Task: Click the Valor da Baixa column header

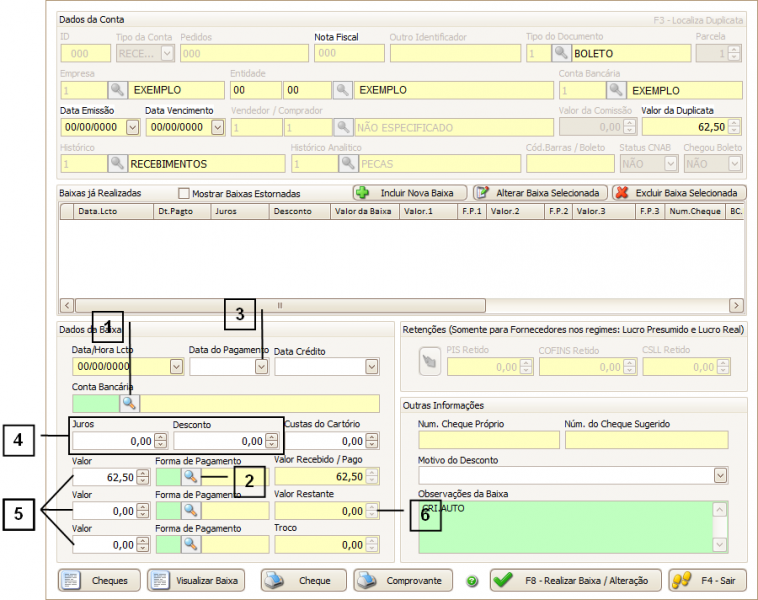Action: pos(362,211)
